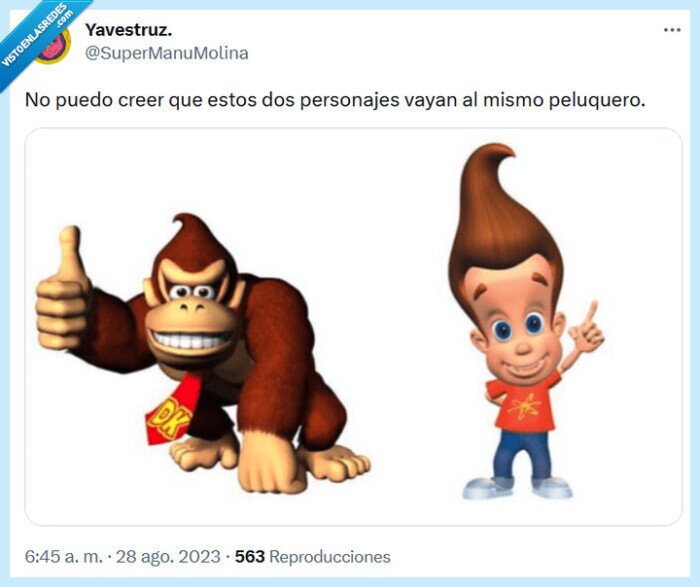Click Donkey Kong's thumbs-up hand
Viewport: 700px width, 587px height.
pos(62,288)
